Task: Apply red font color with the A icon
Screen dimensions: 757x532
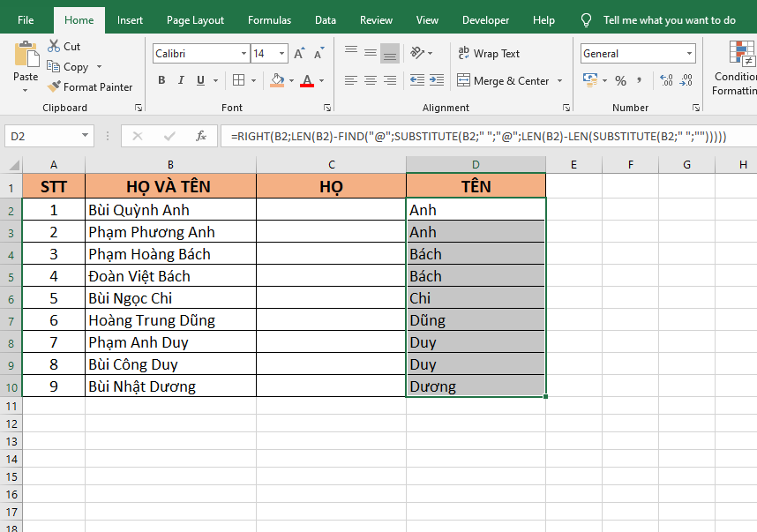Action: pos(307,80)
